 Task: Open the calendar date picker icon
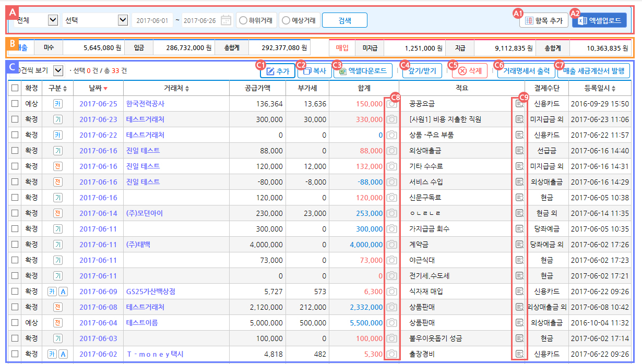coord(226,20)
